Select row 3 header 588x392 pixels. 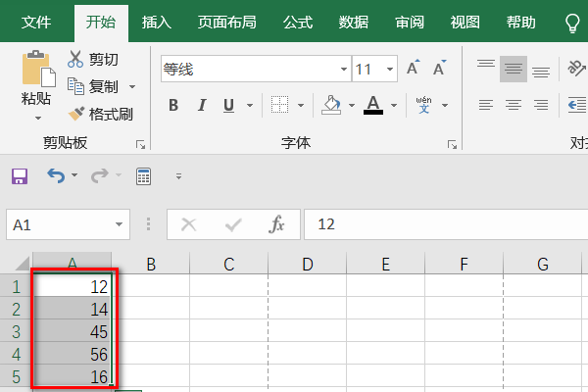16,331
